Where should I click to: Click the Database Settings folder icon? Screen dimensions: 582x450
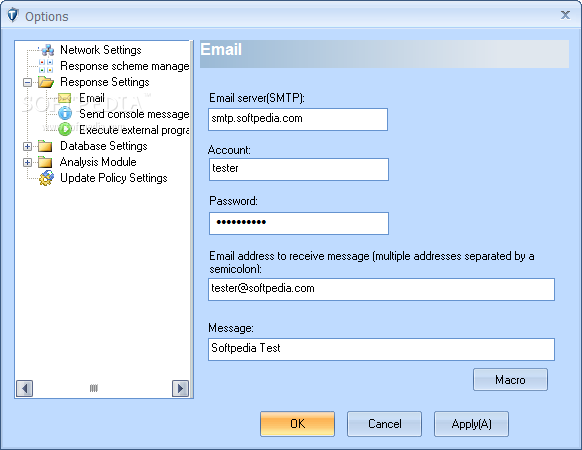click(x=45, y=146)
